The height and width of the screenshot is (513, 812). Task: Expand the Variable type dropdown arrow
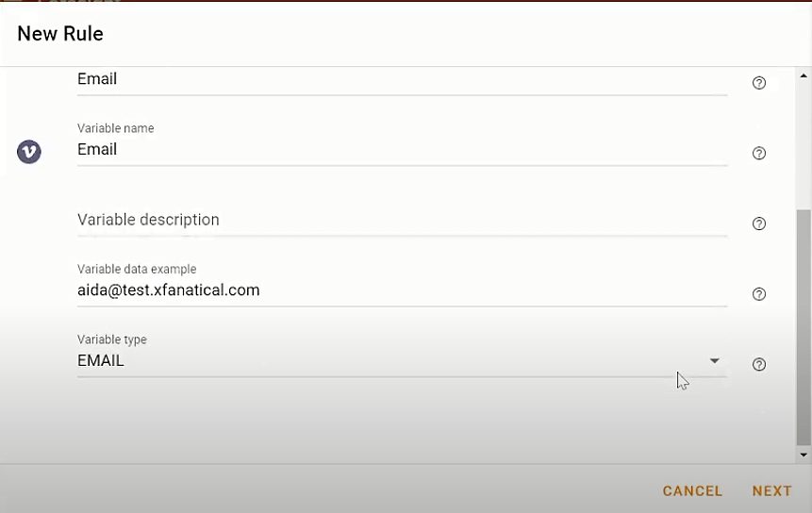715,361
